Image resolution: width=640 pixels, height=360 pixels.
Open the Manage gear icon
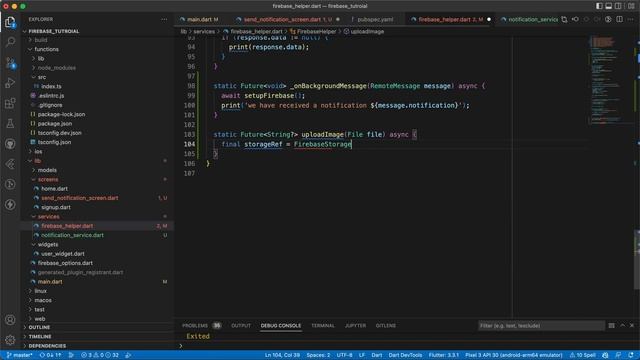pos(10,340)
